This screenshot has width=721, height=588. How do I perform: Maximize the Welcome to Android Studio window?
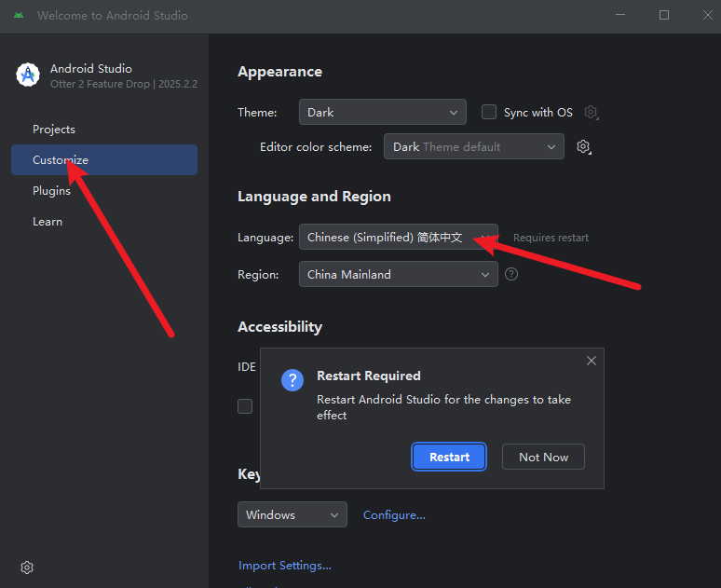click(x=664, y=15)
